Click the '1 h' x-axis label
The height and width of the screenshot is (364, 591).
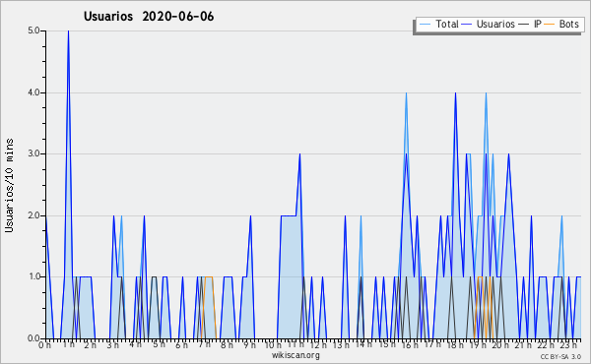[x=68, y=344]
